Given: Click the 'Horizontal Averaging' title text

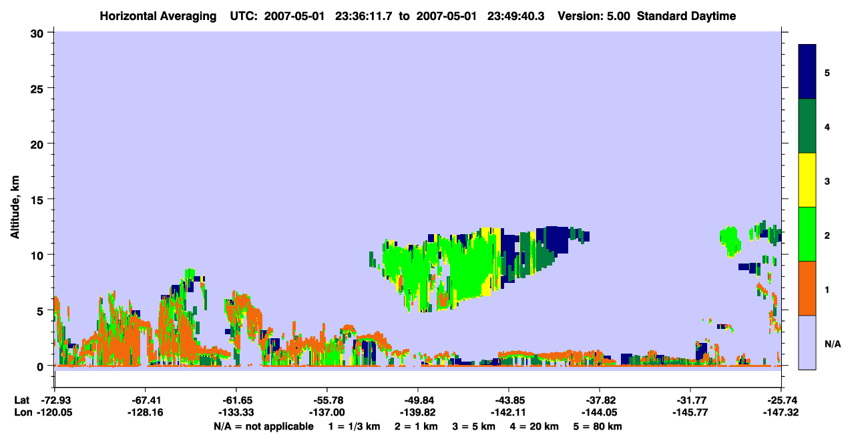Looking at the screenshot, I should click(158, 16).
